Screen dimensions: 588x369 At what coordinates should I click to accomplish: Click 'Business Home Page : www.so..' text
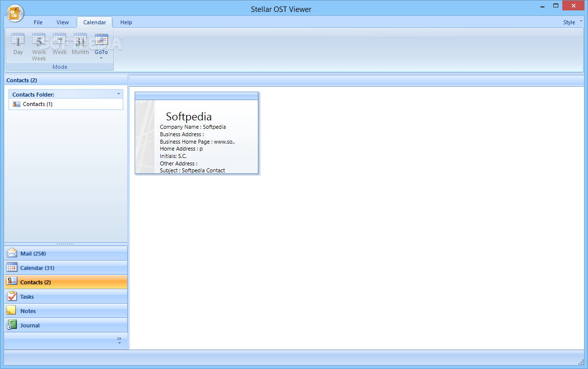[x=197, y=142]
